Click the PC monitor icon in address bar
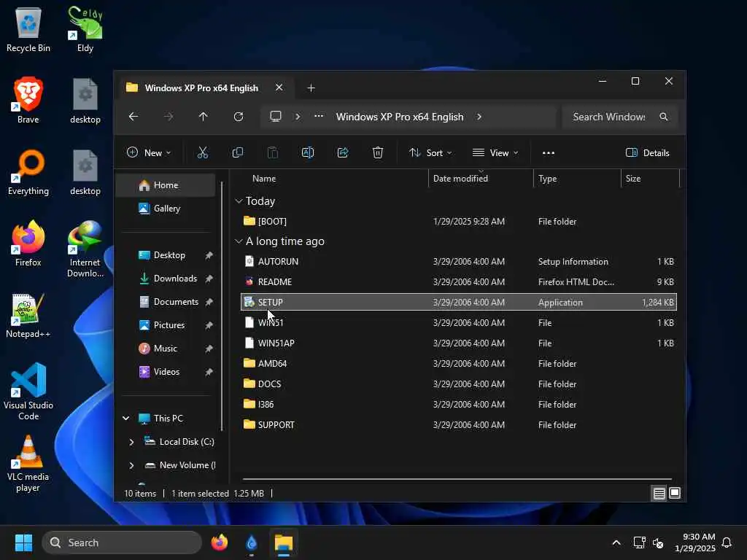747x560 pixels. (x=275, y=116)
